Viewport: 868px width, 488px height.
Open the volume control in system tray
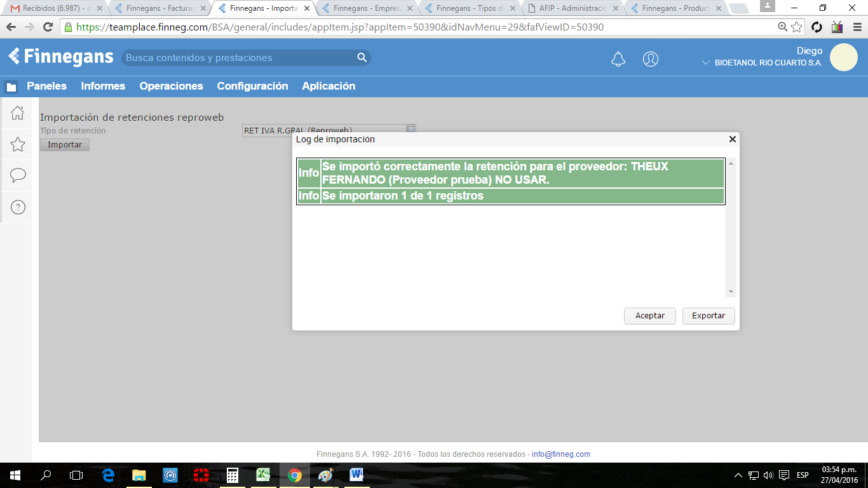(x=768, y=475)
